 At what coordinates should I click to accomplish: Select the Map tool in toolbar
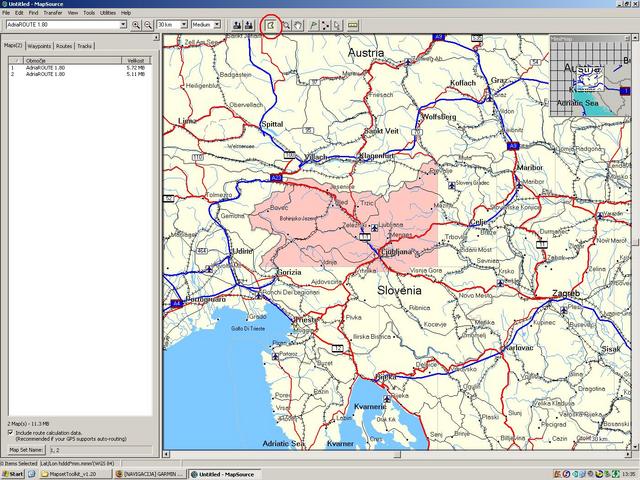point(271,26)
